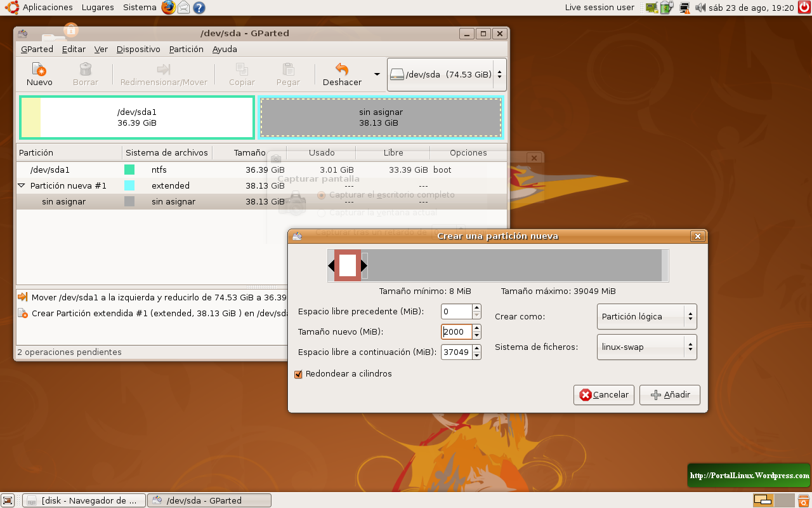Select the sin asignar block in disk map
812x508 pixels.
[x=381, y=117]
